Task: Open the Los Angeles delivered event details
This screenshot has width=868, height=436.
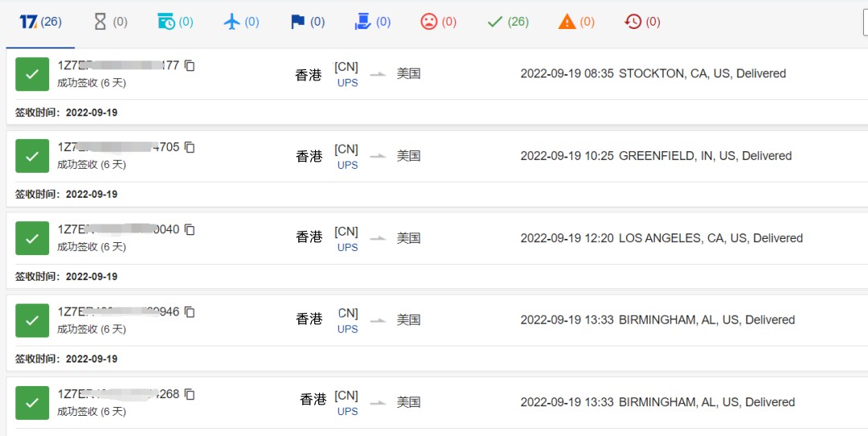Action: pyautogui.click(x=661, y=238)
